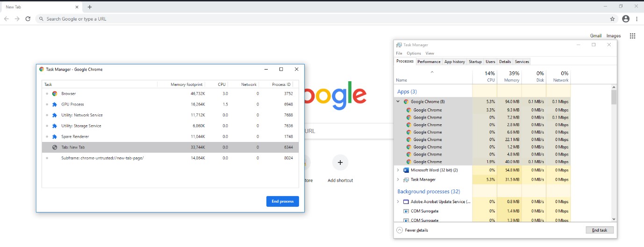Image resolution: width=644 pixels, height=247 pixels.
Task: Click the Storage Service puzzle icon
Action: (x=55, y=126)
